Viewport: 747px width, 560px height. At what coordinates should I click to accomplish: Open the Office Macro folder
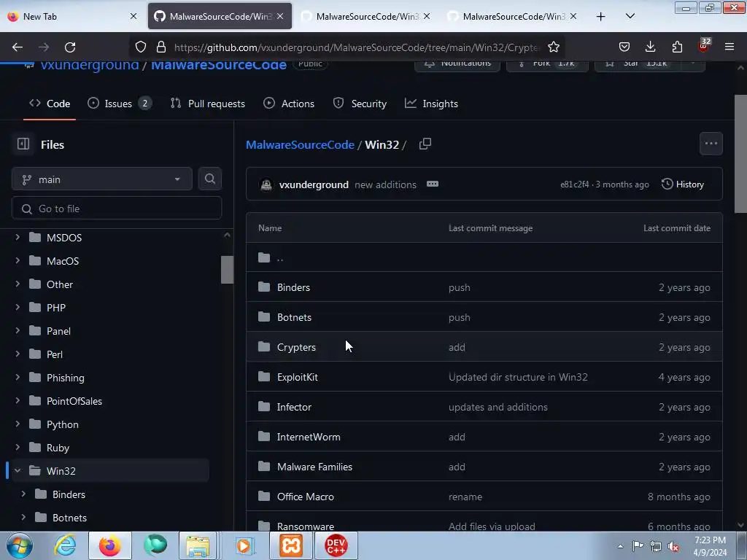[306, 497]
